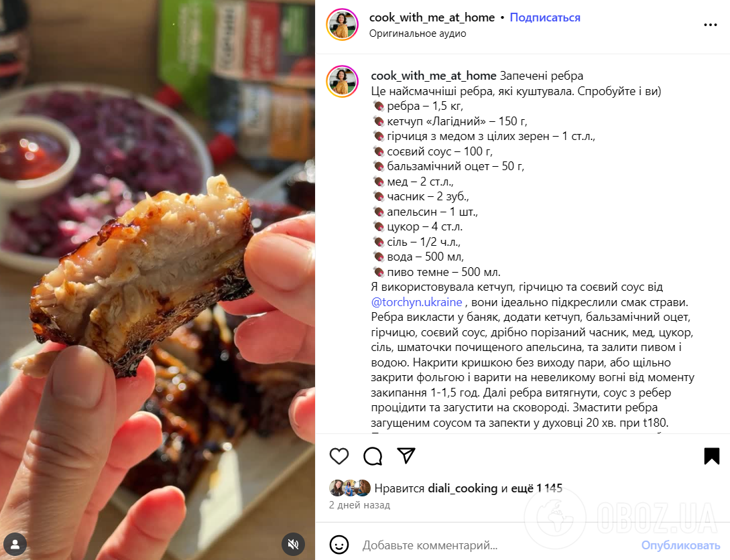Show tagged people icon on video

click(x=15, y=544)
